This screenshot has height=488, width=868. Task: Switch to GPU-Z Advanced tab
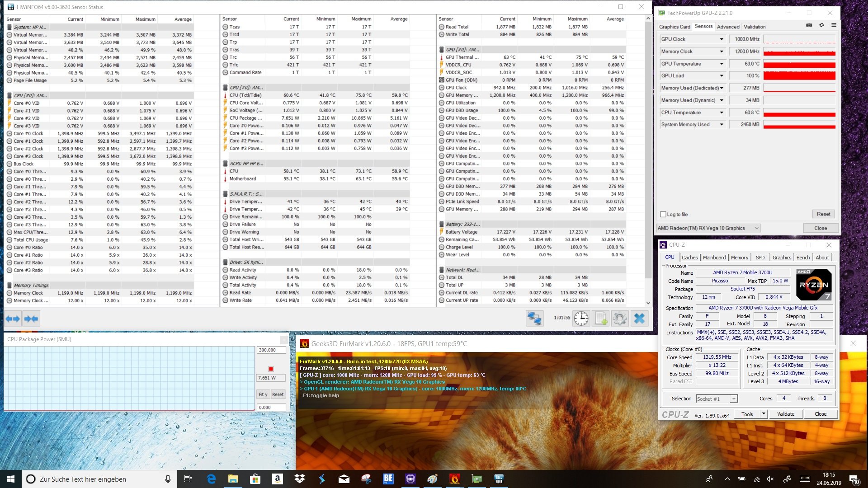pos(728,27)
